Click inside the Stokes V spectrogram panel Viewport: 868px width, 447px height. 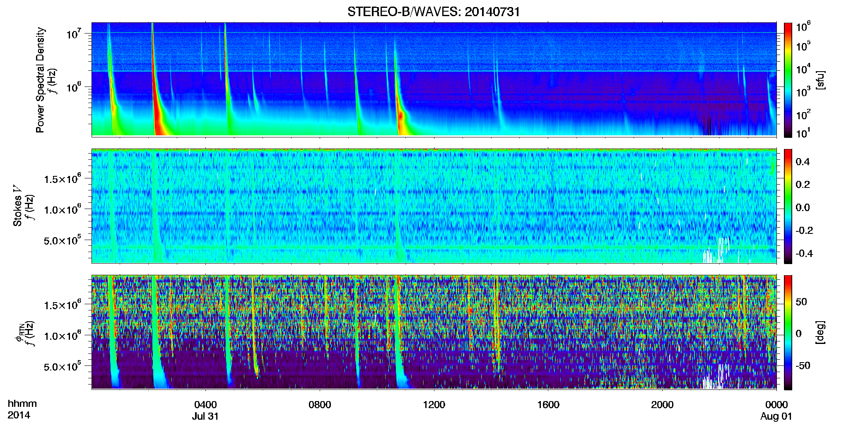(434, 206)
